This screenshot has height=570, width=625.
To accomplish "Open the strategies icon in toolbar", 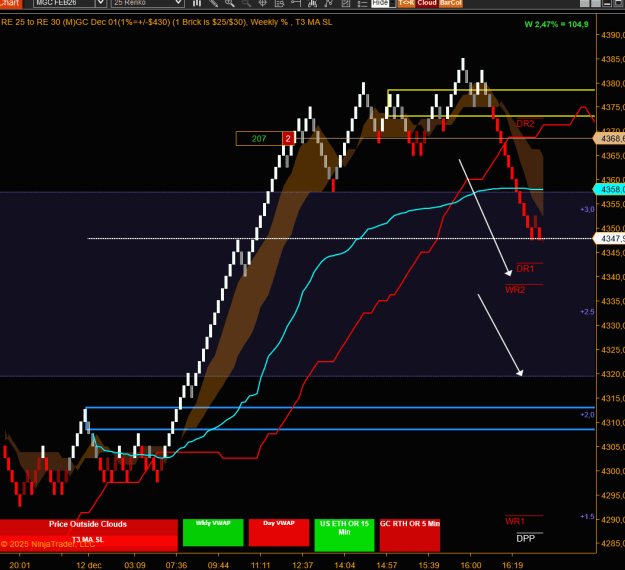I will [312, 3].
